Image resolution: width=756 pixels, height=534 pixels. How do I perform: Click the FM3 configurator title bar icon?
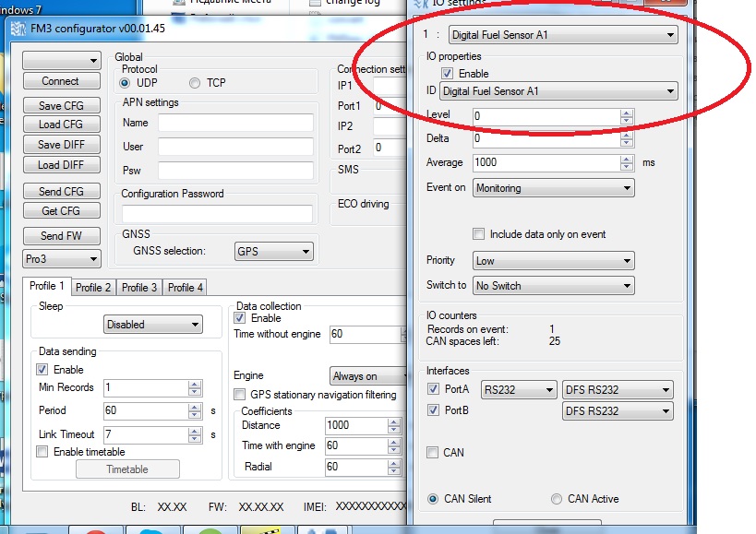click(x=17, y=29)
